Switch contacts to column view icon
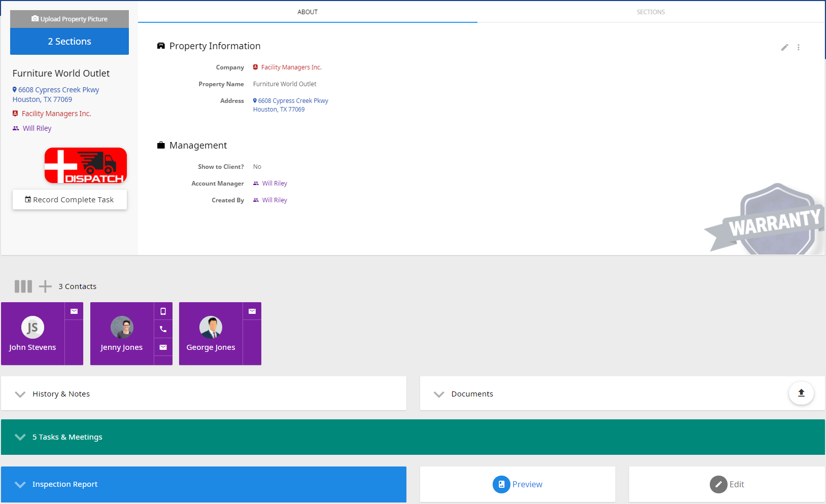Image resolution: width=826 pixels, height=504 pixels. (23, 286)
